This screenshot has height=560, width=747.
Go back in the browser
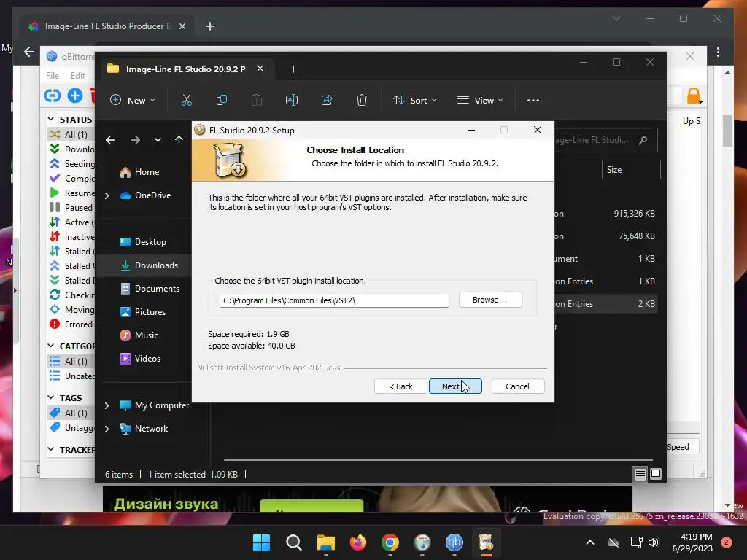pos(29,52)
